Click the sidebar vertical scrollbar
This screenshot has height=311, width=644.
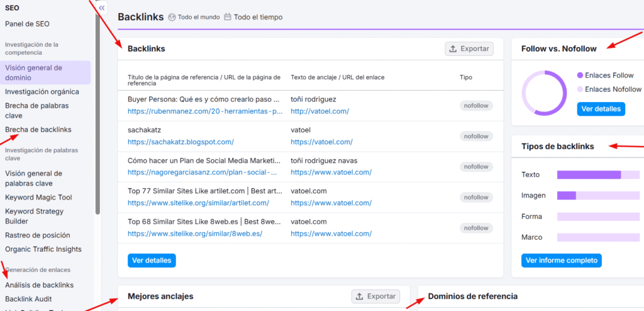(97, 113)
